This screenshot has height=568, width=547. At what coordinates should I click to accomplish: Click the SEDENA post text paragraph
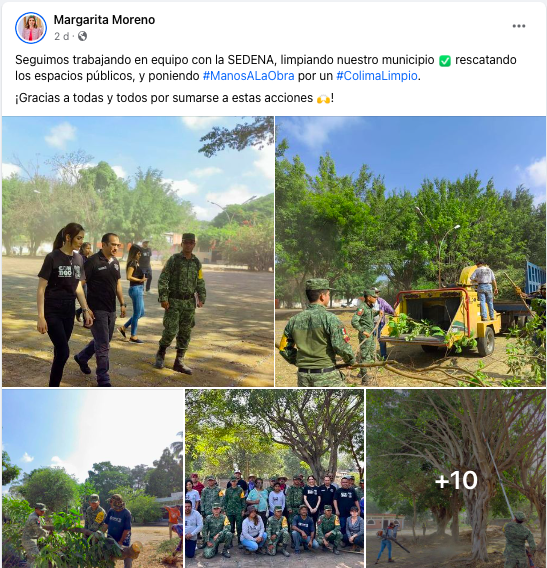coord(266,68)
